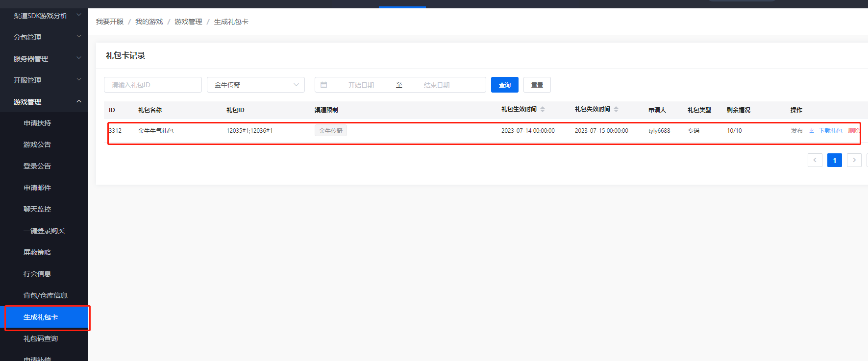Click the 金牛牛气礼包 name cell
This screenshot has width=868, height=361.
[156, 131]
